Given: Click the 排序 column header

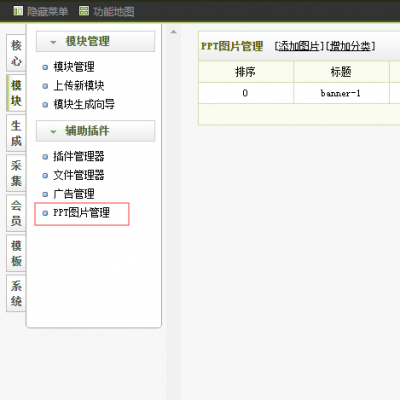Looking at the screenshot, I should point(246,72).
